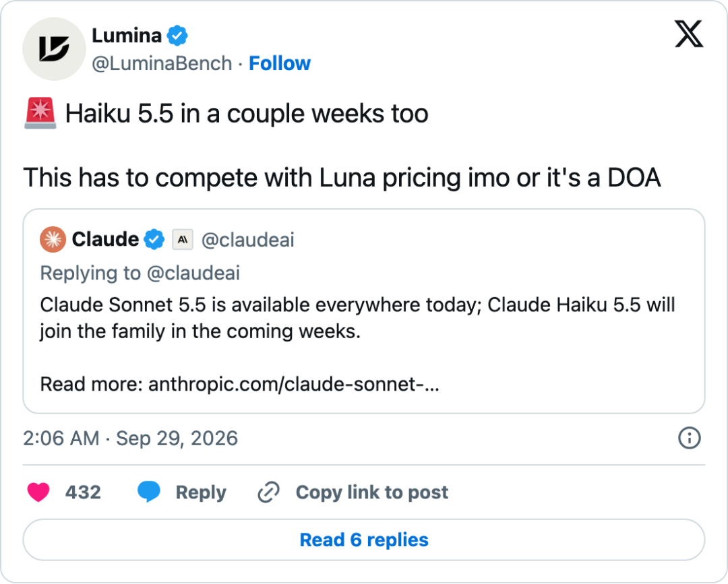
Task: Open the @LuminaBench handle link
Action: (162, 63)
